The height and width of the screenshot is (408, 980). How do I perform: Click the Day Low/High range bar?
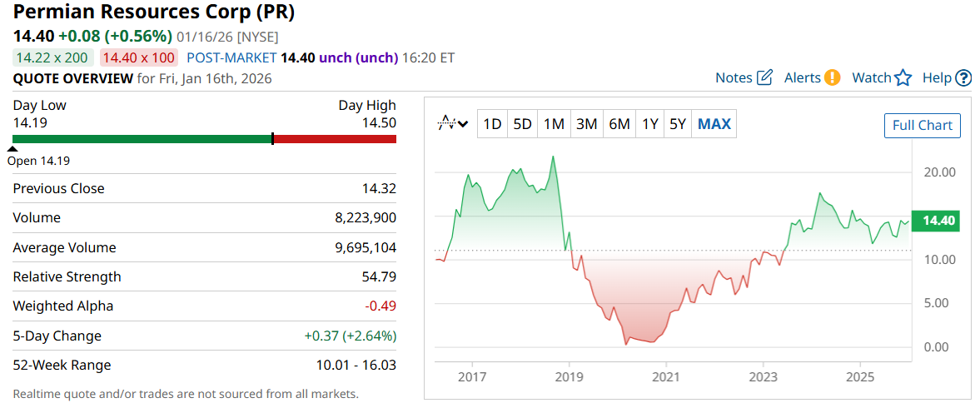click(x=205, y=138)
